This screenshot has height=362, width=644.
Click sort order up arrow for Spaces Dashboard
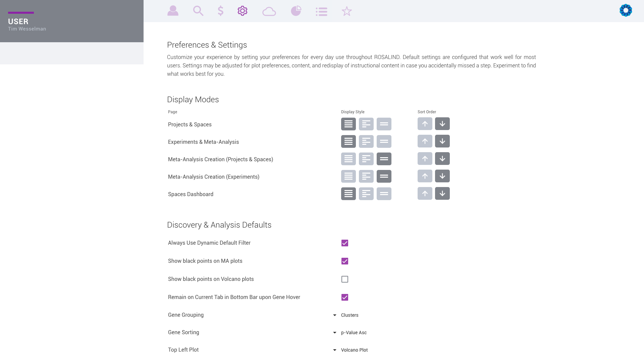[x=425, y=194]
